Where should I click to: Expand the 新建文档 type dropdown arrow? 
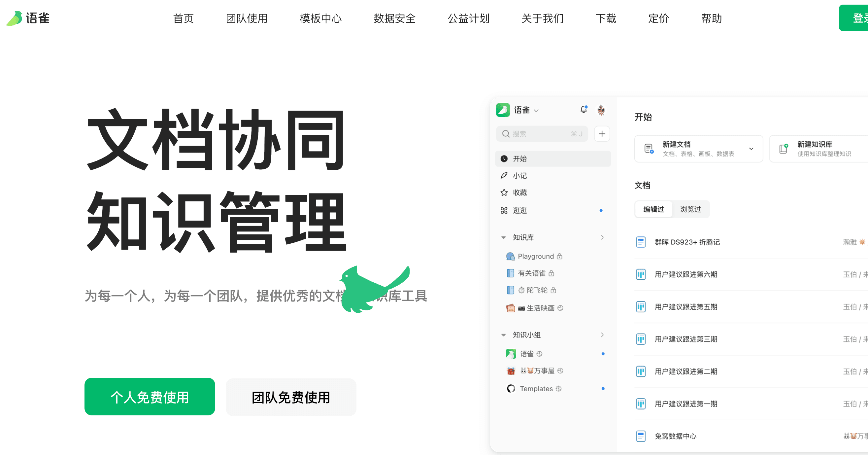click(751, 149)
